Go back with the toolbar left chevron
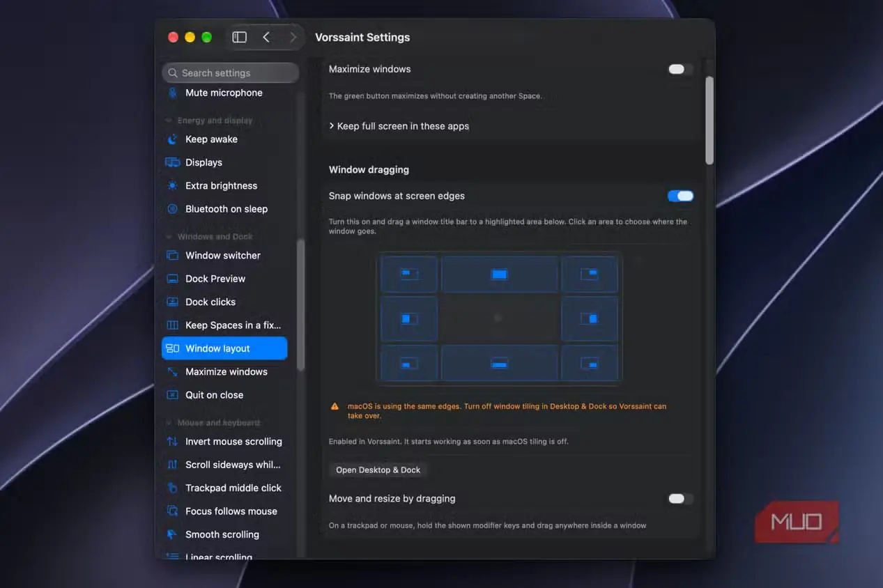883x588 pixels. pos(266,37)
